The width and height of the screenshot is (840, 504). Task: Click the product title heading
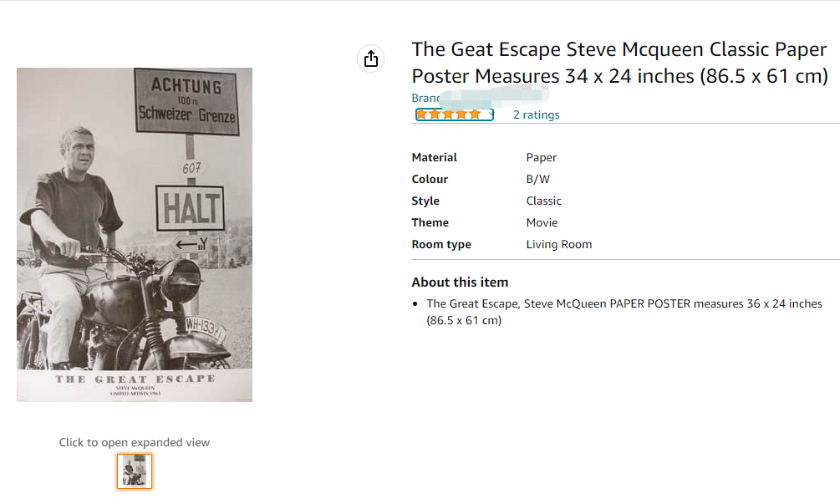coord(619,63)
